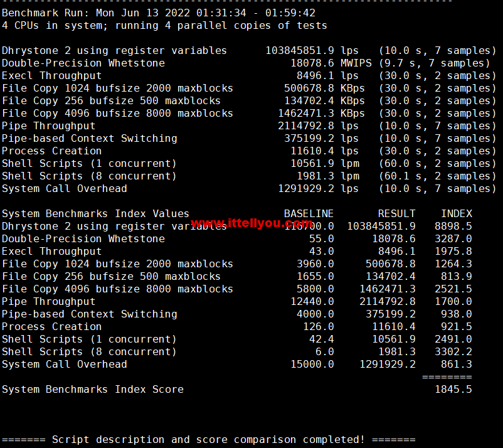Click the Dhrystone index value 8898.5
This screenshot has height=448, width=503.
pos(453,227)
